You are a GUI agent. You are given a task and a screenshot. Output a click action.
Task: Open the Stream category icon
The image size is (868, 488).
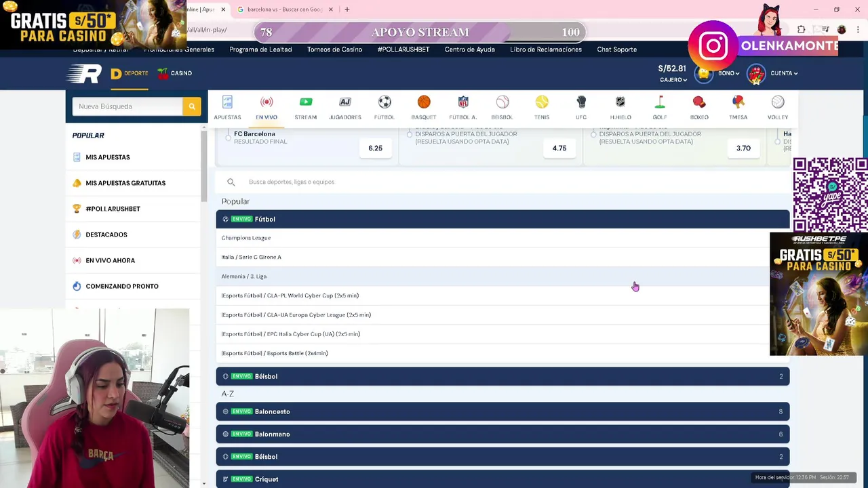306,102
